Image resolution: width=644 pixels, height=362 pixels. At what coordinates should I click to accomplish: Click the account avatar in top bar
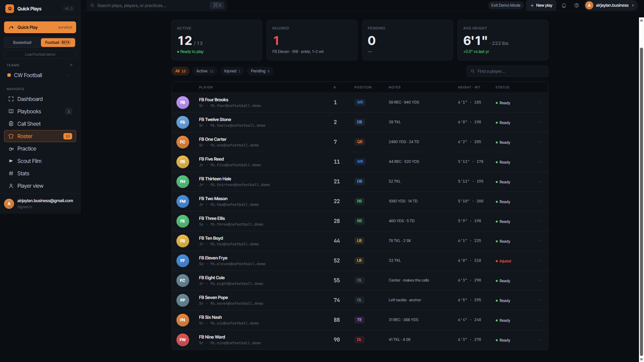point(589,5)
